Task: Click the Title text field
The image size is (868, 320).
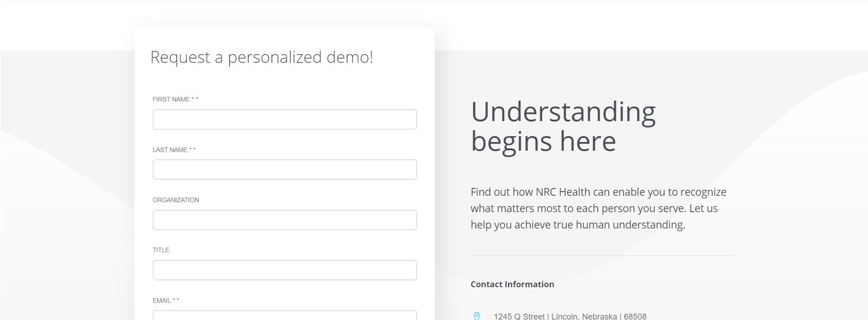Action: point(284,270)
